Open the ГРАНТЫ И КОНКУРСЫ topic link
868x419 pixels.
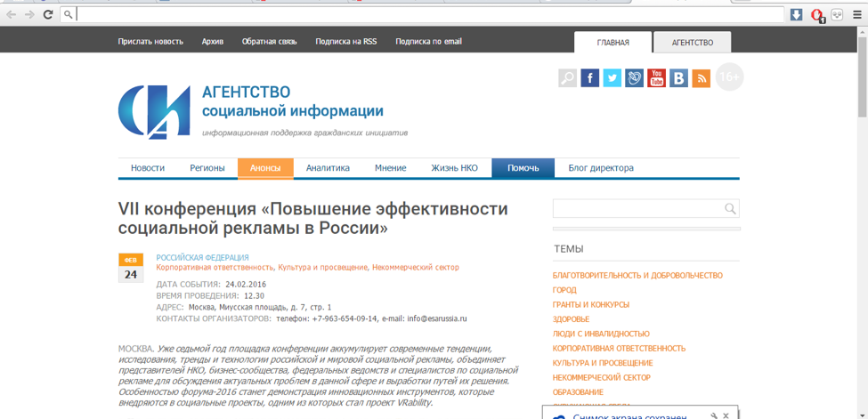[x=590, y=304]
